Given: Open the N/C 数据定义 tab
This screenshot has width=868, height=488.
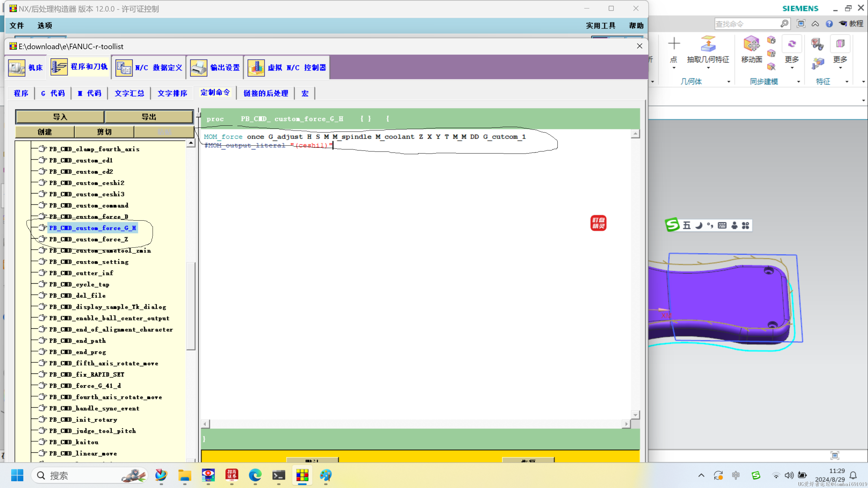Looking at the screenshot, I should pyautogui.click(x=149, y=67).
